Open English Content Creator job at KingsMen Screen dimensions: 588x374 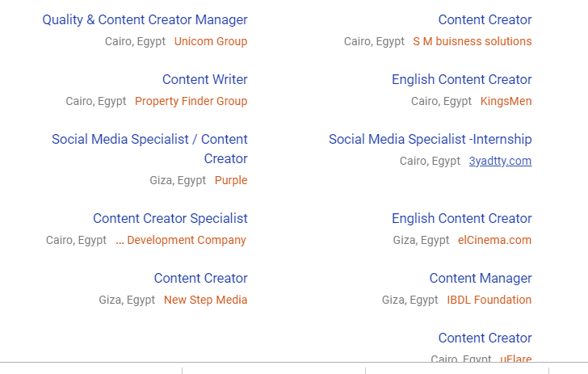click(x=461, y=80)
